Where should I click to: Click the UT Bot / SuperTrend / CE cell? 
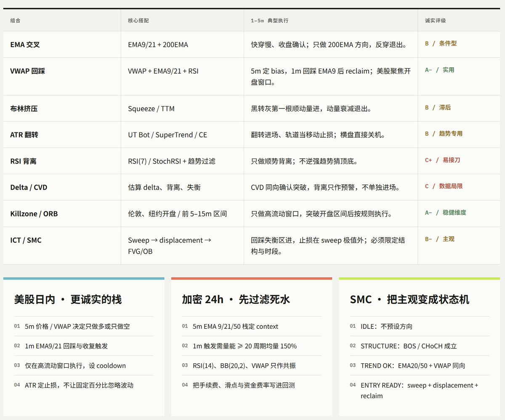167,135
